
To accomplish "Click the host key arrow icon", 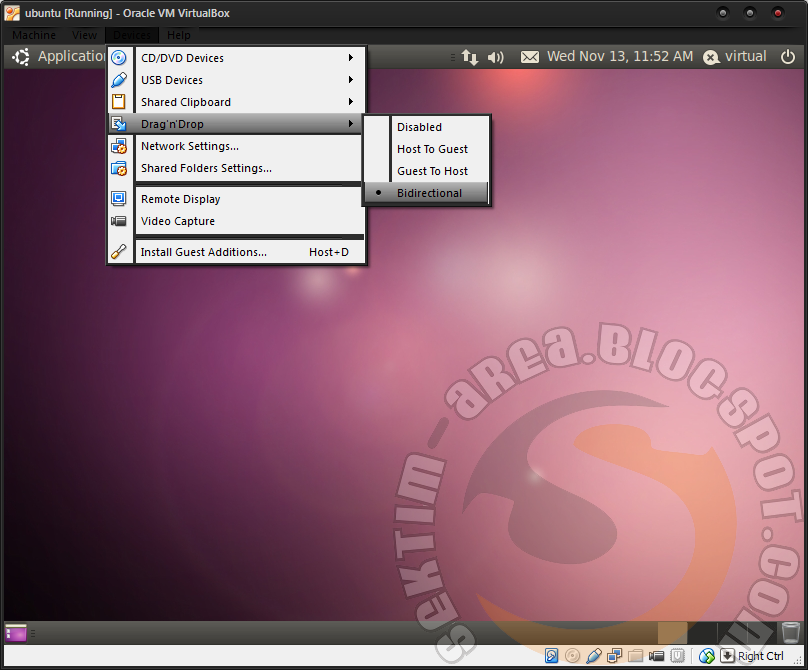I will 727,656.
